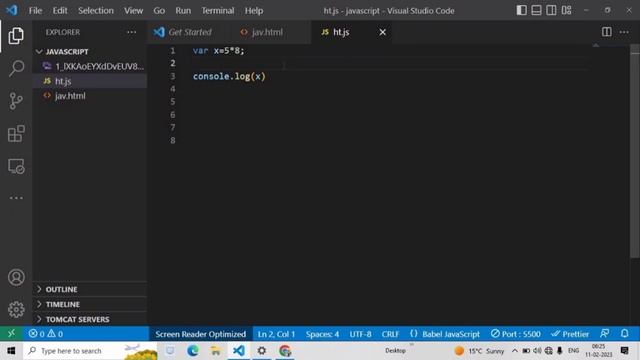Show errors and warnings count in status bar
Screen dimensions: 640x360
click(x=45, y=334)
